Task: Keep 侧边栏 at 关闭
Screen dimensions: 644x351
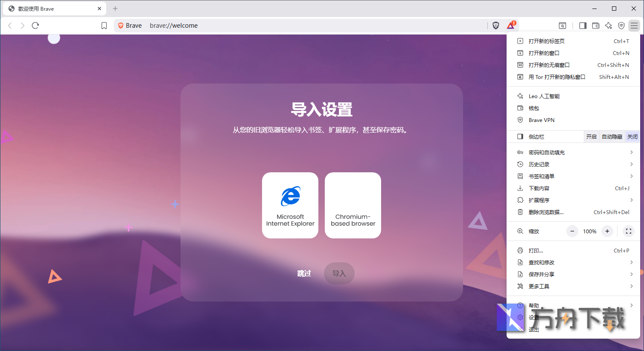Action: pyautogui.click(x=632, y=136)
